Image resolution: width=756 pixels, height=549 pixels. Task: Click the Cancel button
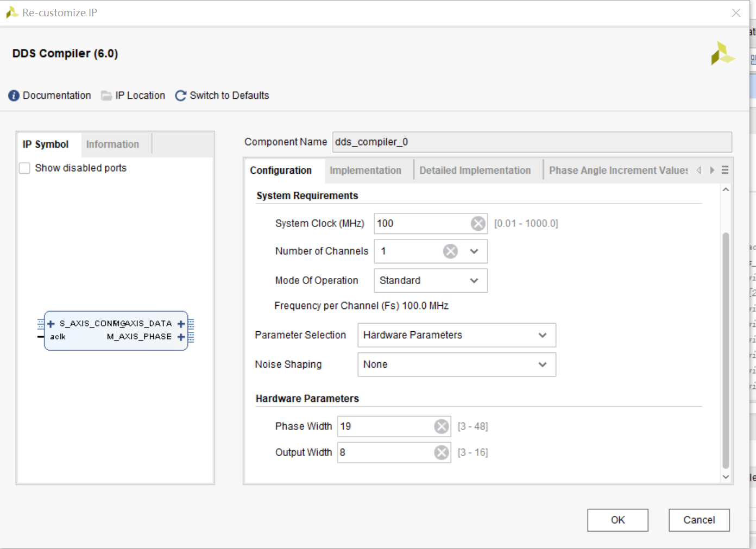(x=699, y=520)
